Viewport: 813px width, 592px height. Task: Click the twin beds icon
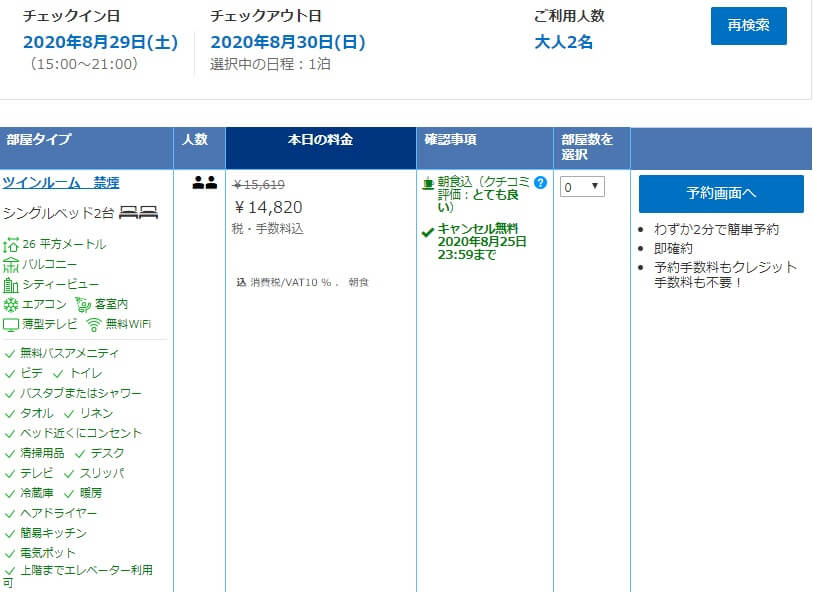[x=138, y=212]
